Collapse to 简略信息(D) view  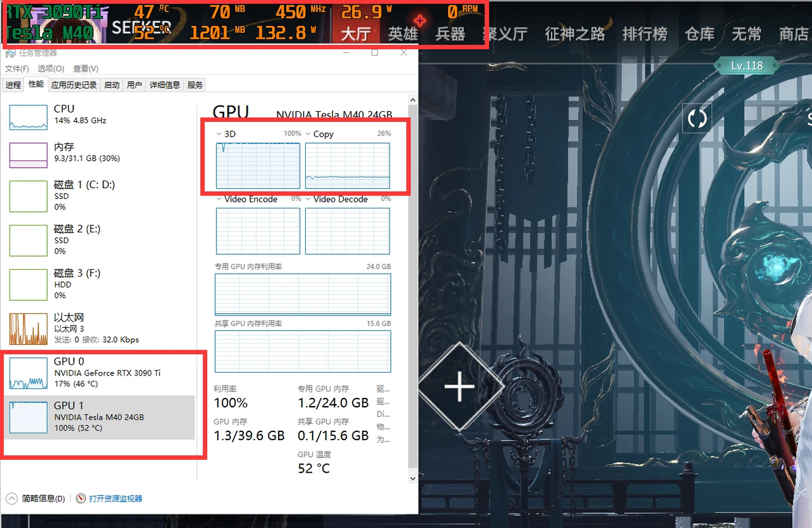pos(35,499)
